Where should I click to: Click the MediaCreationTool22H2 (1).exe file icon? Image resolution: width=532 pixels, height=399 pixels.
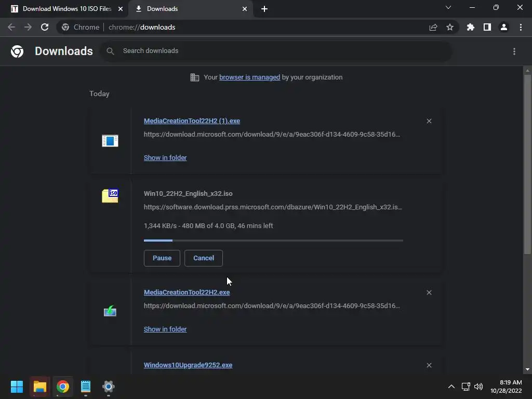(x=110, y=140)
